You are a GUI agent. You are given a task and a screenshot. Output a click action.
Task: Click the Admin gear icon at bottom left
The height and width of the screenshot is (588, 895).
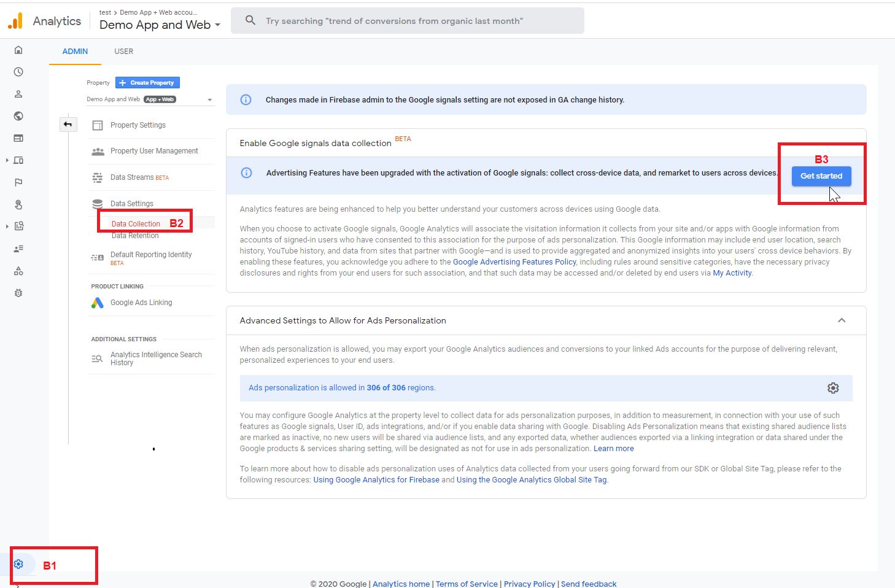[x=18, y=564]
